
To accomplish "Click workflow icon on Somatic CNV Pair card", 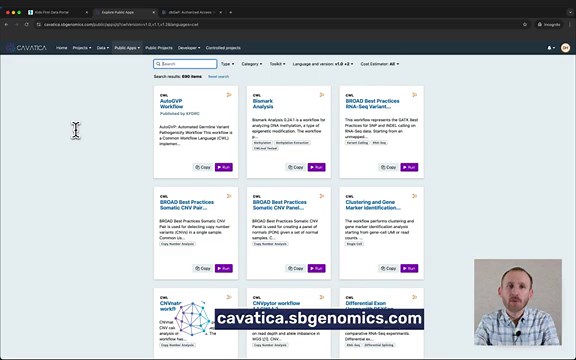I will click(x=229, y=196).
